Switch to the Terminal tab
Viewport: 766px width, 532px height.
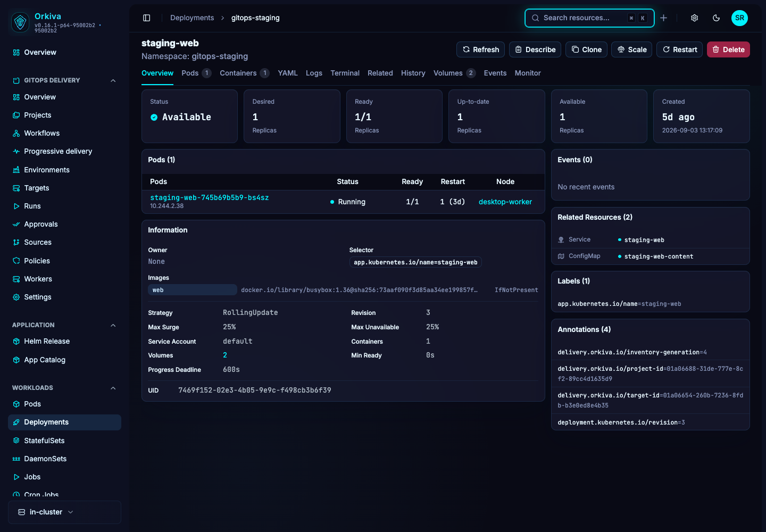(345, 73)
